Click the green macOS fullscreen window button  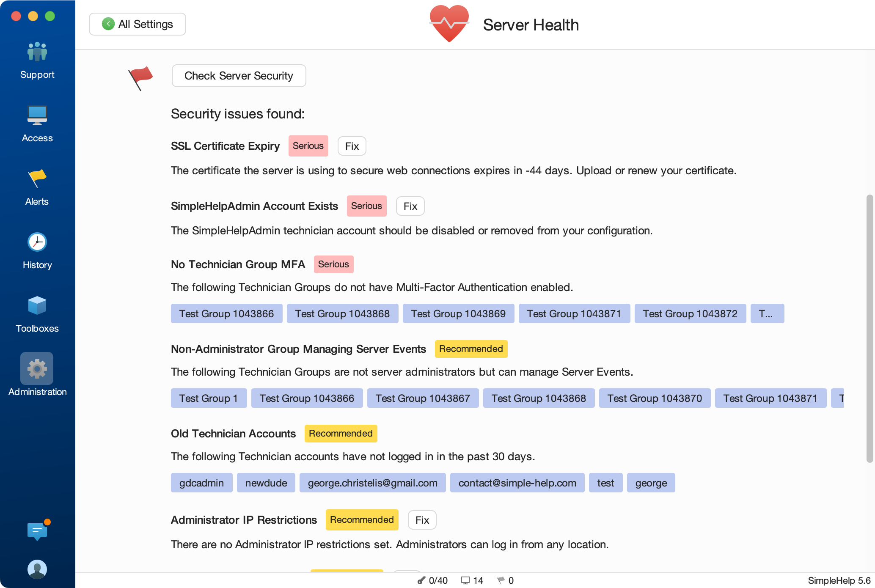tap(50, 16)
